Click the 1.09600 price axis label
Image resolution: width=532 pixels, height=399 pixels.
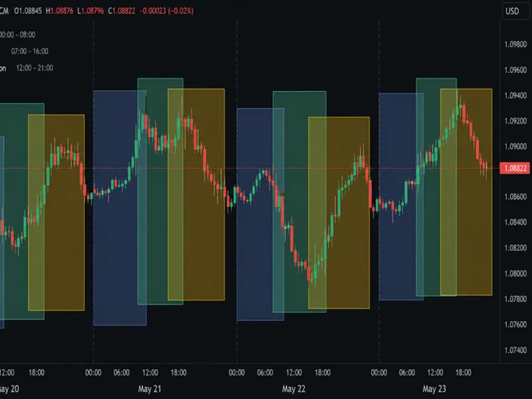click(x=515, y=70)
